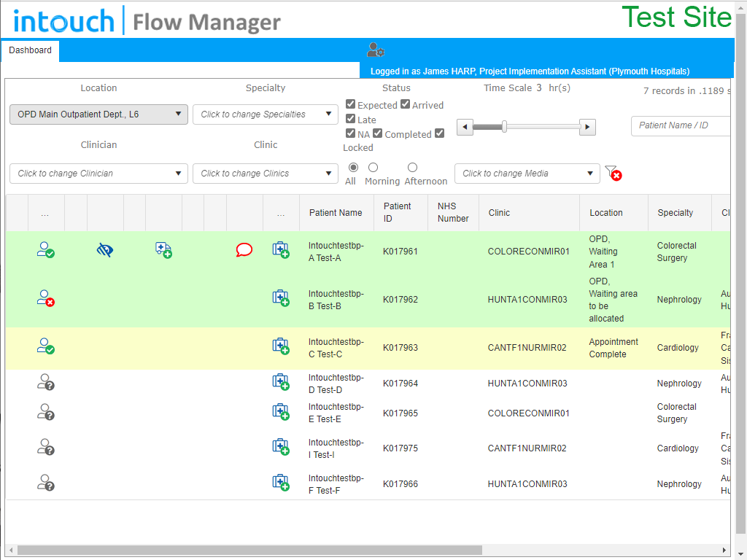The height and width of the screenshot is (560, 747).
Task: Click the OPD, Waiting Area 1 location cell
Action: tap(603, 252)
